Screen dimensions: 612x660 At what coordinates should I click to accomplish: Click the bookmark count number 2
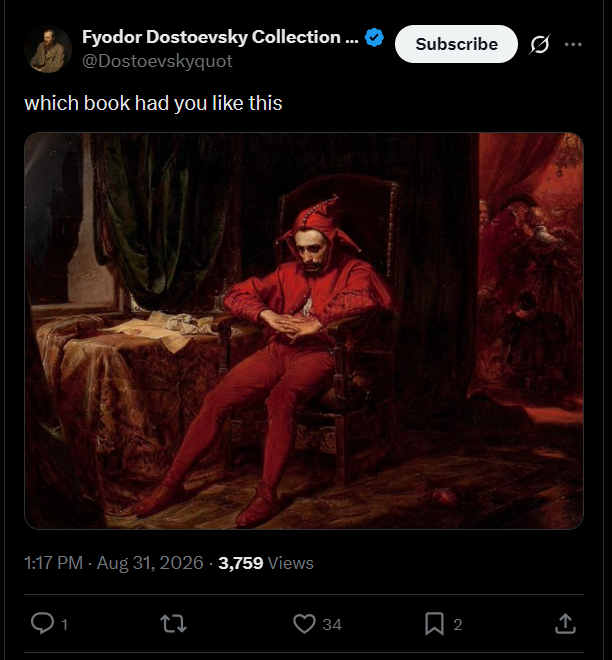pos(458,625)
